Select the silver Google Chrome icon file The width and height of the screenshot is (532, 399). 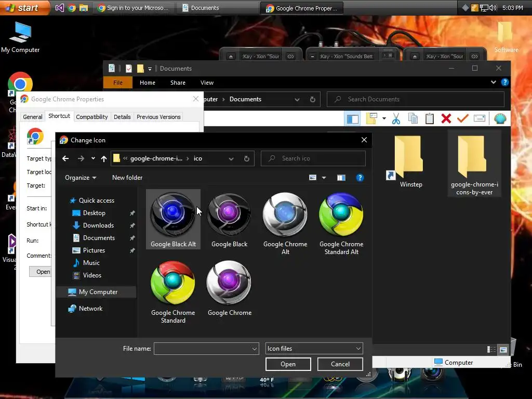tap(229, 288)
